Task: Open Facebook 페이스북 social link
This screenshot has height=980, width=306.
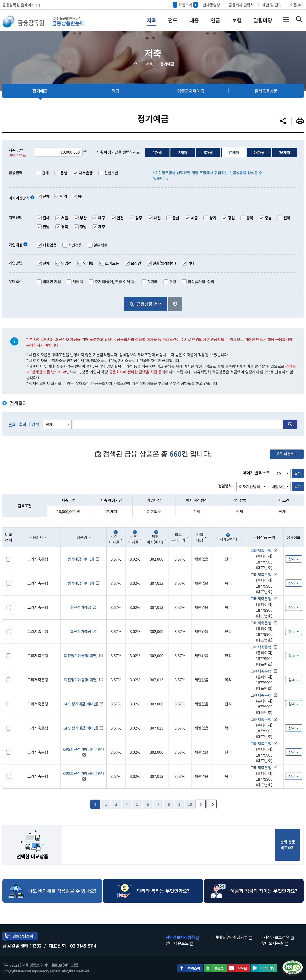Action: [190, 968]
